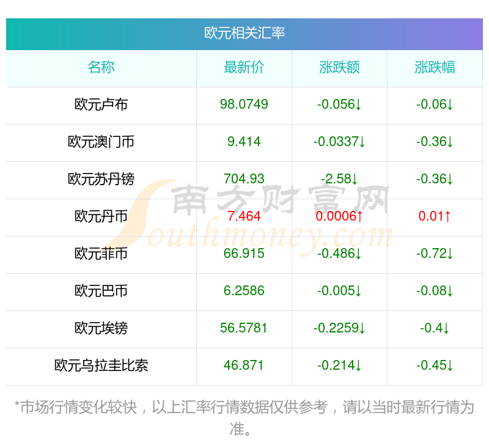Click the 欧元卢布 row name
489x448 pixels.
click(101, 105)
